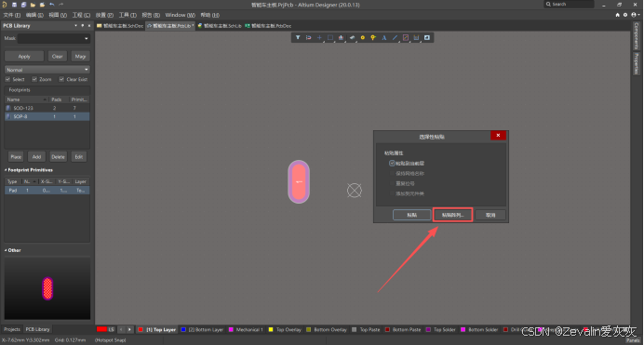
Task: Click the home icon at top right
Action: pyautogui.click(x=617, y=15)
